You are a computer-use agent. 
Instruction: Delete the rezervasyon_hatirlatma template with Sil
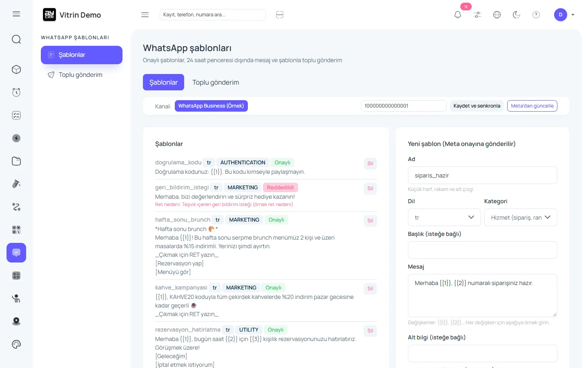(370, 331)
